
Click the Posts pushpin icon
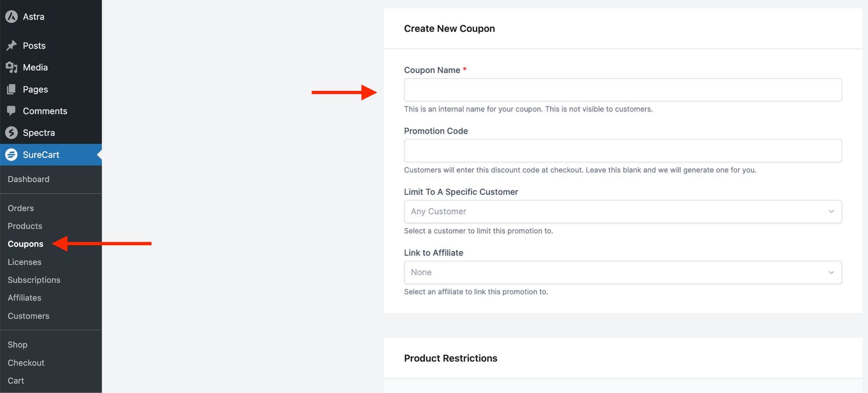(12, 45)
